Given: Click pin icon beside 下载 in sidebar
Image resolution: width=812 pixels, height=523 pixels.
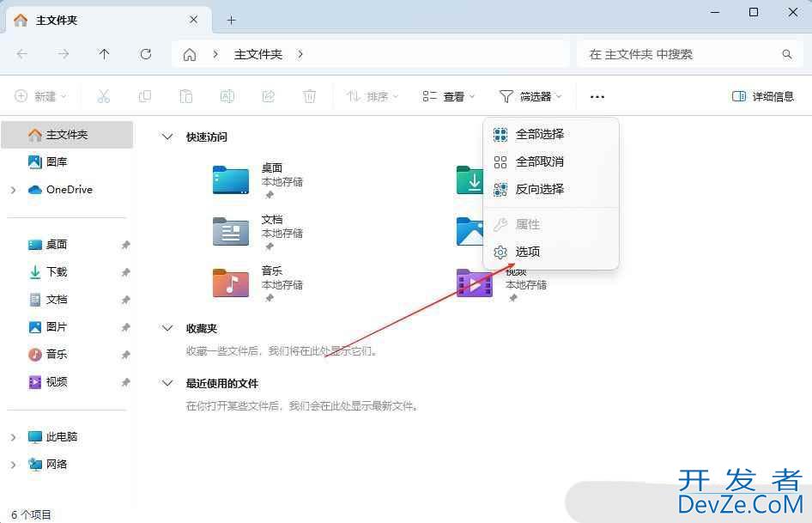Looking at the screenshot, I should (x=125, y=272).
